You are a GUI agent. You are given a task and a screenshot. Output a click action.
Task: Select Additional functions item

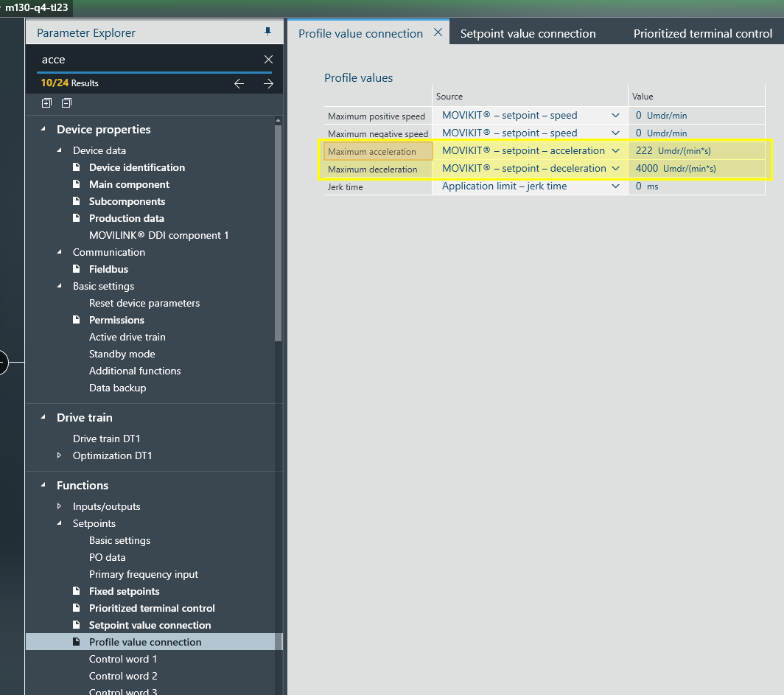point(135,371)
